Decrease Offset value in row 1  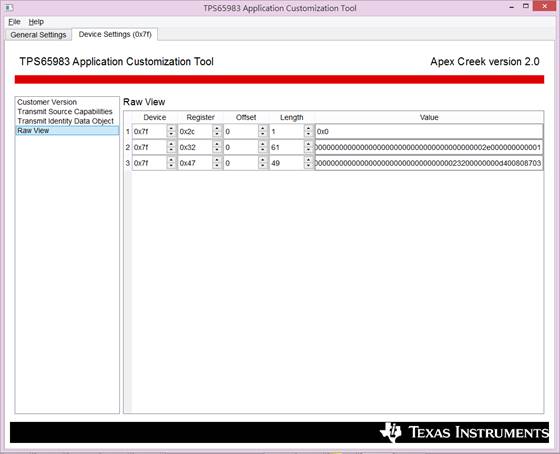coord(263,134)
